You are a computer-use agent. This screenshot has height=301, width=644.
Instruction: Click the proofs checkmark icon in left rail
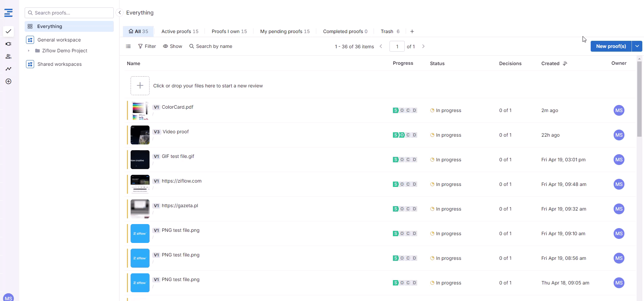(8, 31)
